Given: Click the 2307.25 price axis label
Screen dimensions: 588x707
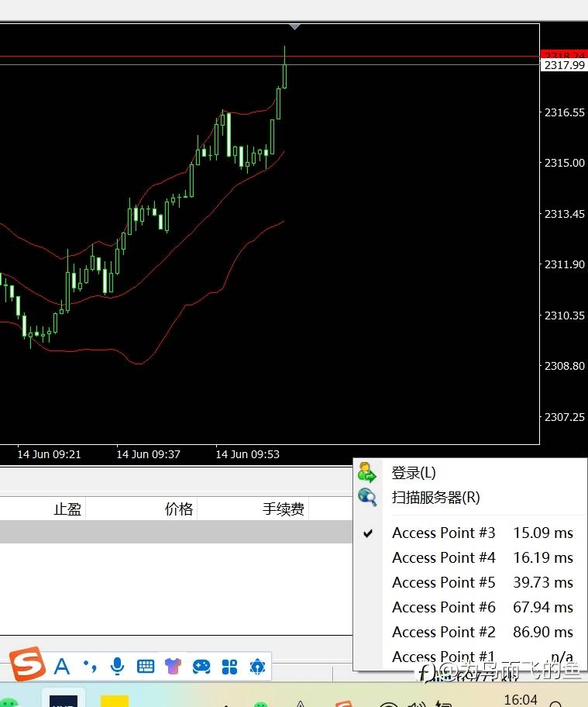Looking at the screenshot, I should [565, 417].
